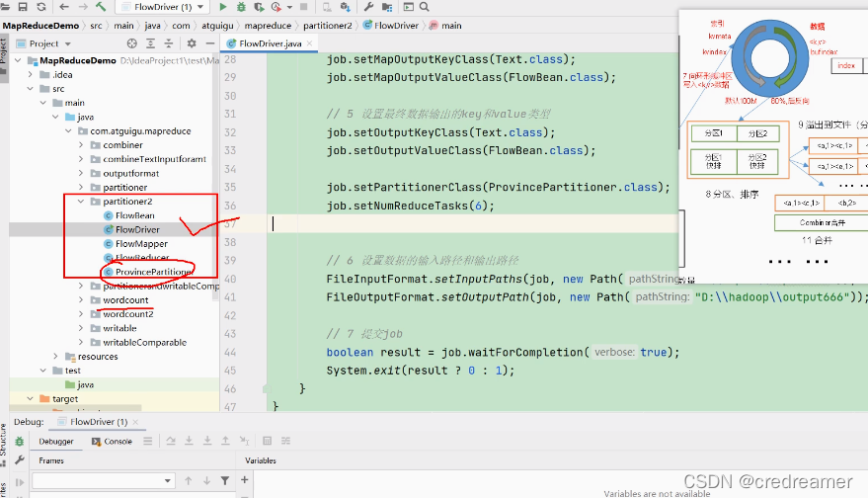Start debugging with the green bug icon
868x498 pixels.
(241, 7)
